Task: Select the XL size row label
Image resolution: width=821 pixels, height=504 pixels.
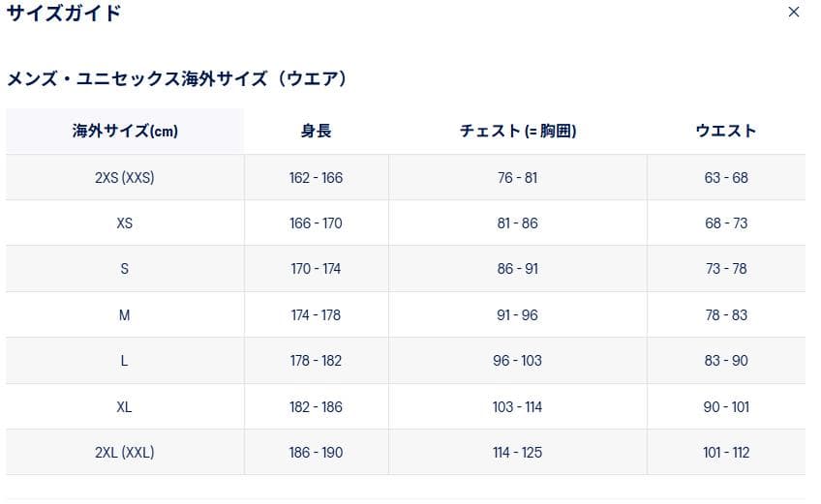Action: click(125, 407)
